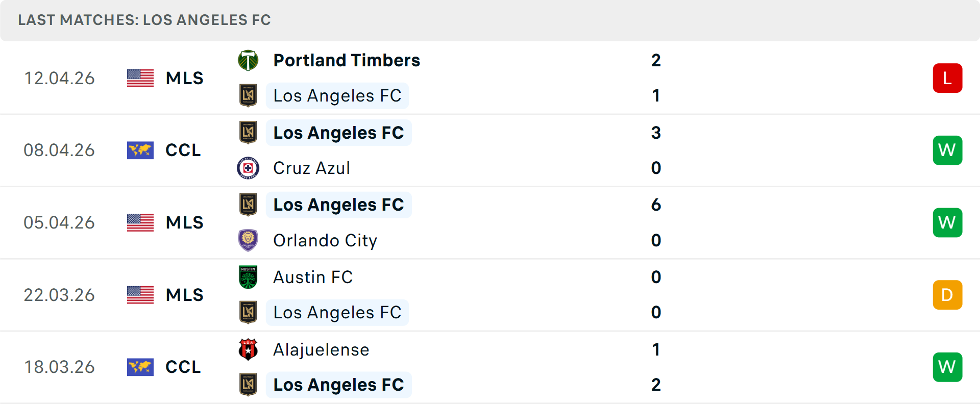Click the W badge for the Orlando City match
This screenshot has height=404, width=980.
click(x=947, y=222)
